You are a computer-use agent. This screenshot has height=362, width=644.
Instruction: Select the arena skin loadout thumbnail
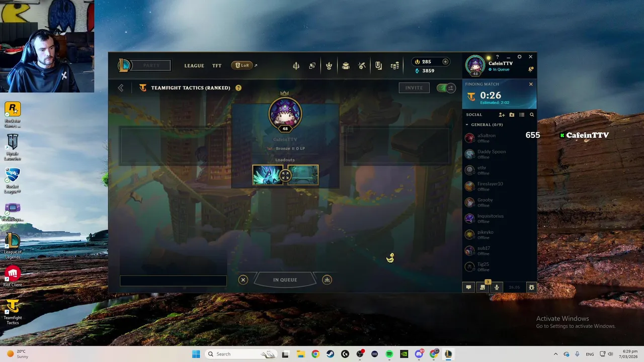(x=303, y=175)
